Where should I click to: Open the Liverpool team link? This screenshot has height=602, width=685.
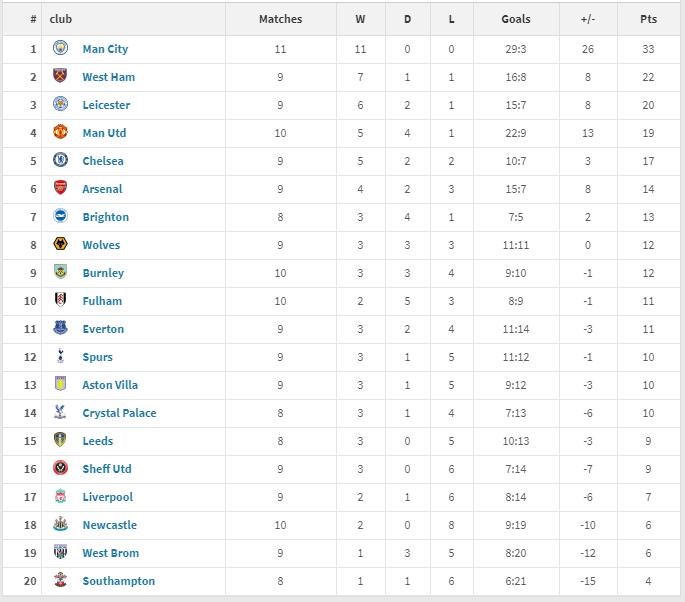107,497
